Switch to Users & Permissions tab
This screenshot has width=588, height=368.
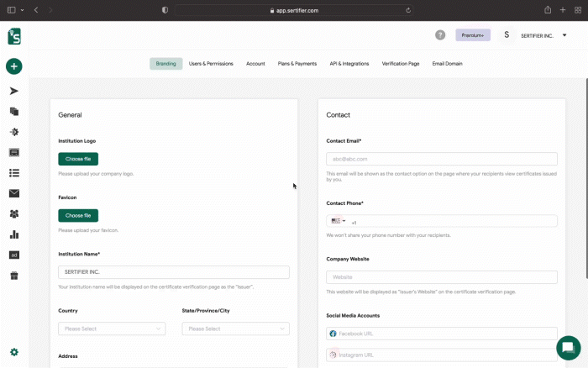pyautogui.click(x=211, y=64)
